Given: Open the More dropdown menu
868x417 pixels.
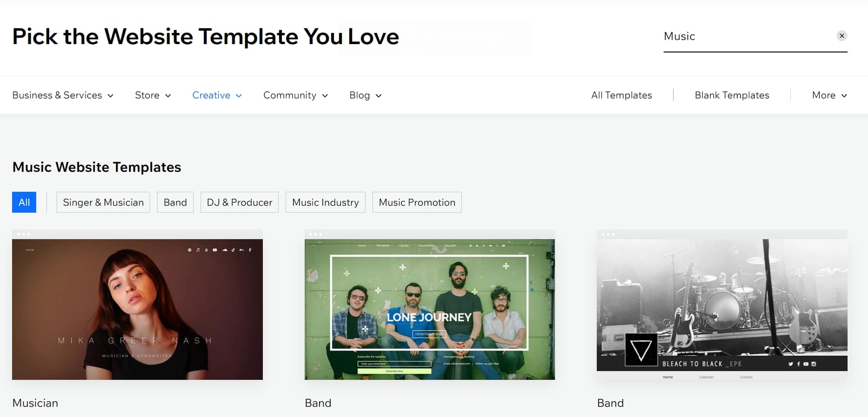Looking at the screenshot, I should [x=829, y=95].
